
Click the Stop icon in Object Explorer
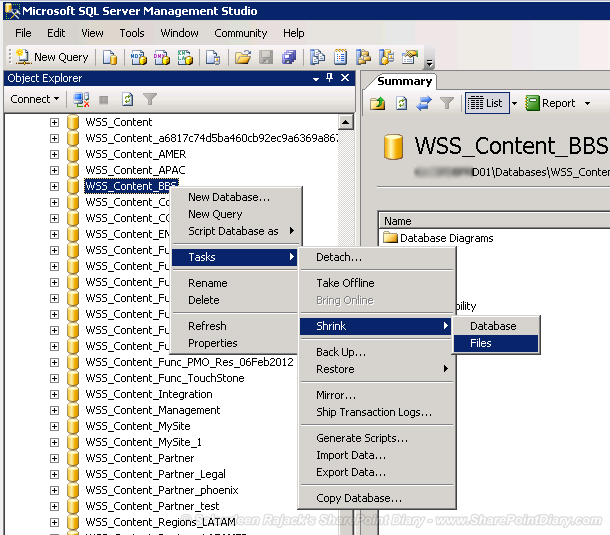coord(103,100)
